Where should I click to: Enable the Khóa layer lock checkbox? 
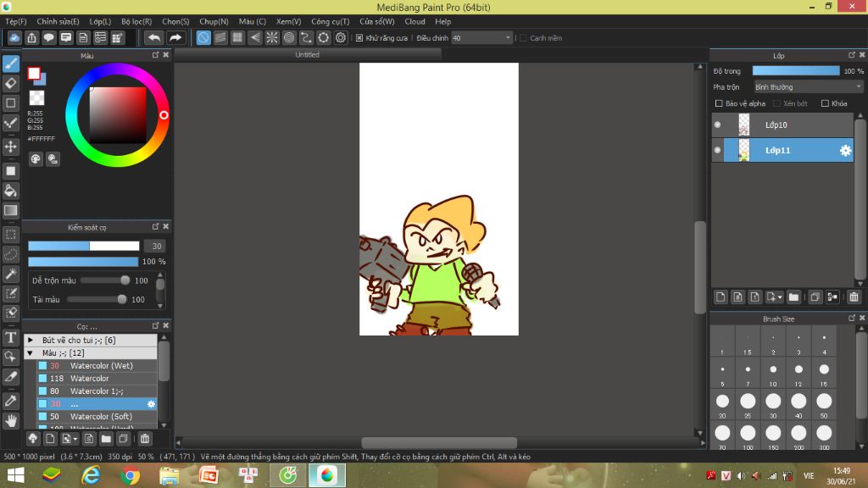[825, 103]
